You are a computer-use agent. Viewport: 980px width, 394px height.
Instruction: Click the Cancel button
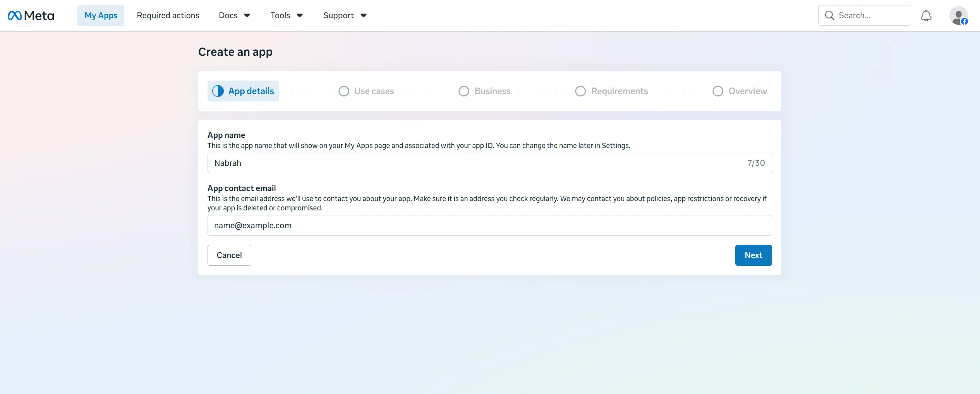click(x=229, y=255)
